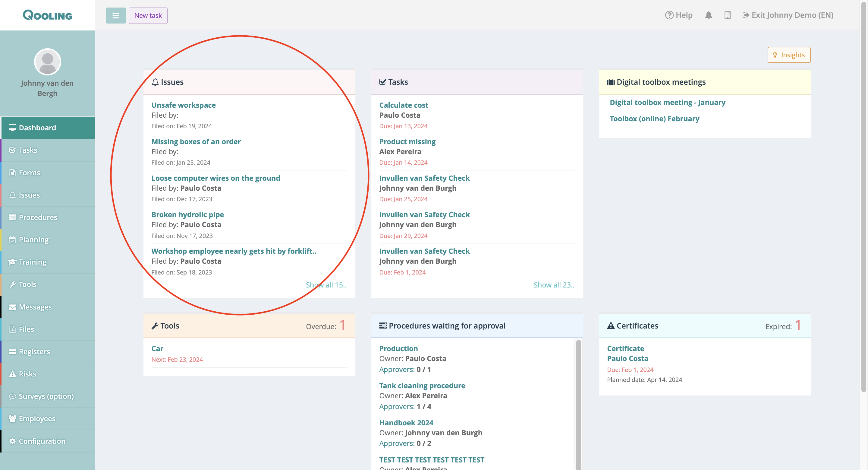
Task: Click the Configuration gear icon
Action: (12, 441)
